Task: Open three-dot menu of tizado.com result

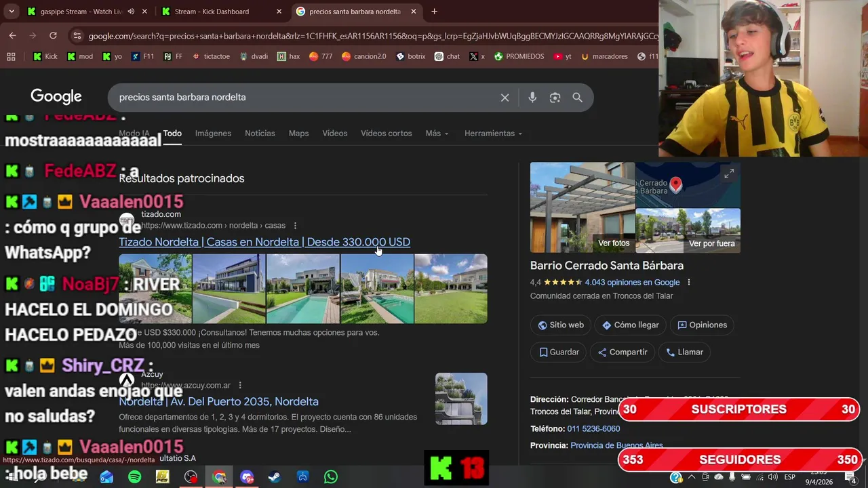Action: point(295,226)
